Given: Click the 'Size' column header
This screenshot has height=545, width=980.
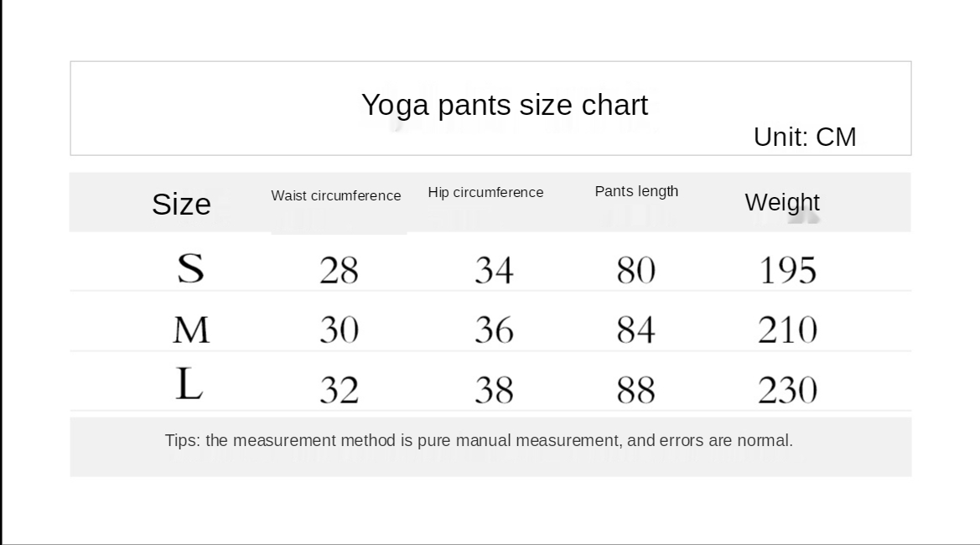Looking at the screenshot, I should [181, 204].
